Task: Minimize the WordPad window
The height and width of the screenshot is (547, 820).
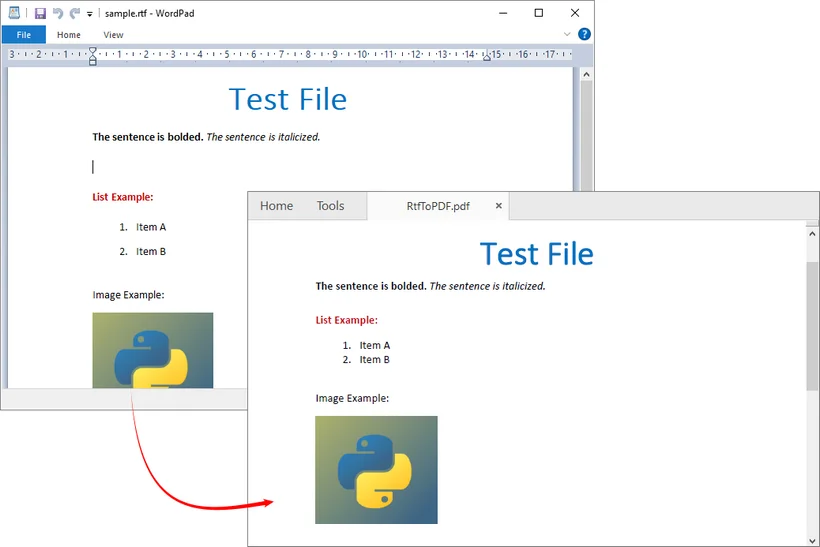Action: click(503, 13)
